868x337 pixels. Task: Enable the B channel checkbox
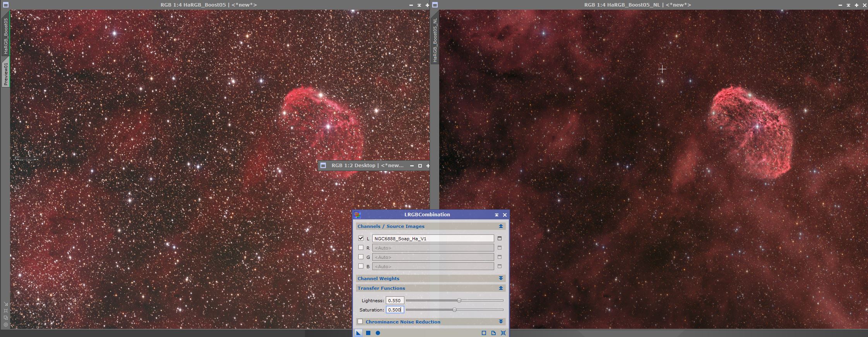coord(361,266)
